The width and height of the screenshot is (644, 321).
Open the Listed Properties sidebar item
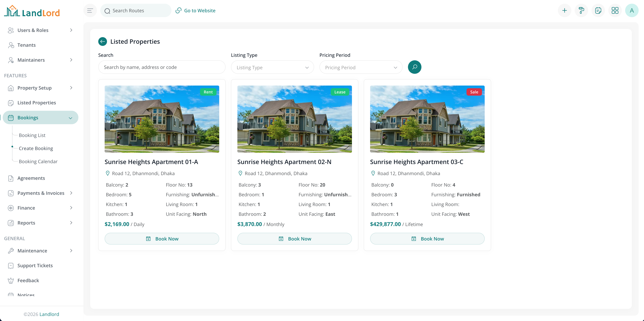37,102
